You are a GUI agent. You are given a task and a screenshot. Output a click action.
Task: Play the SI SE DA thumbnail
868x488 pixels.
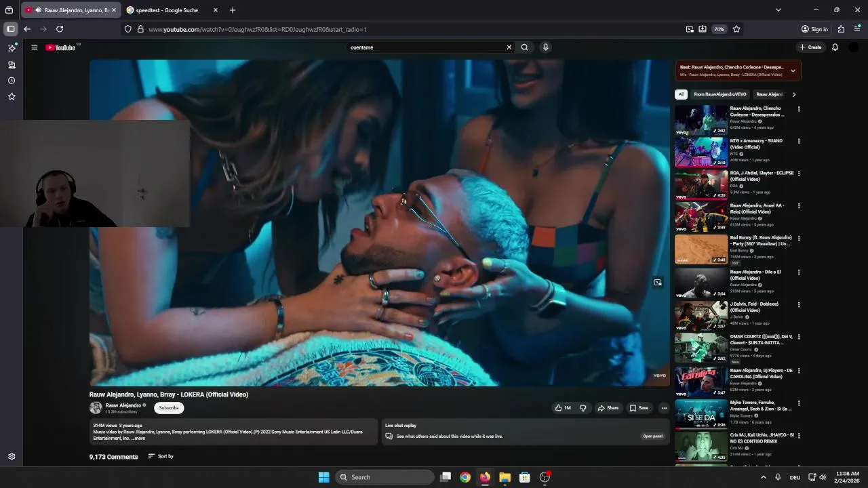click(x=701, y=414)
